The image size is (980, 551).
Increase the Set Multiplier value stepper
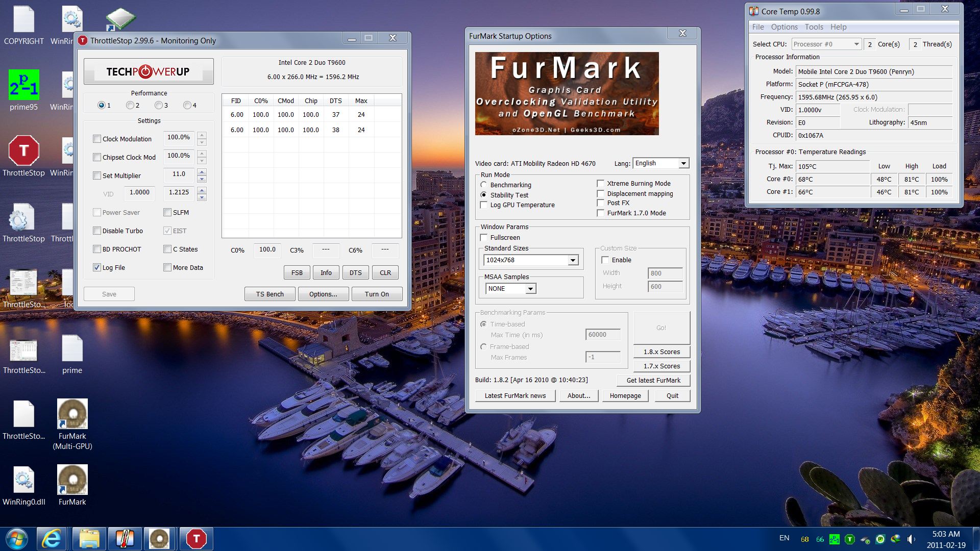tap(202, 172)
